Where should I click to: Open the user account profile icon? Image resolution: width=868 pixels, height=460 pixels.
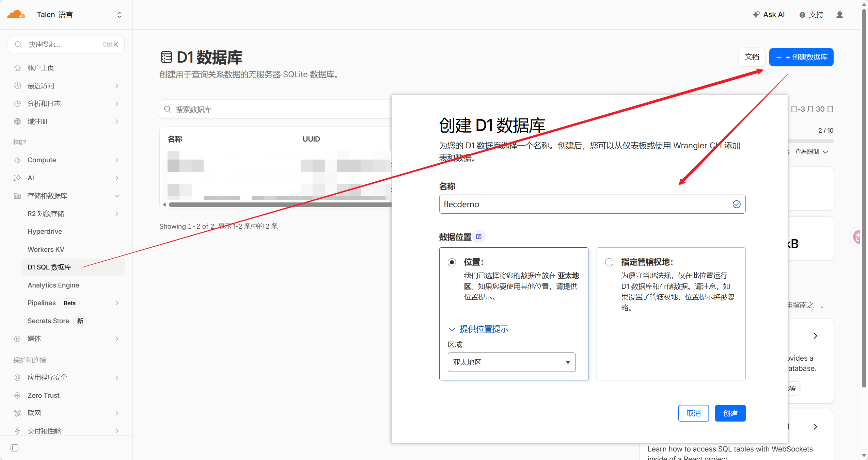839,15
